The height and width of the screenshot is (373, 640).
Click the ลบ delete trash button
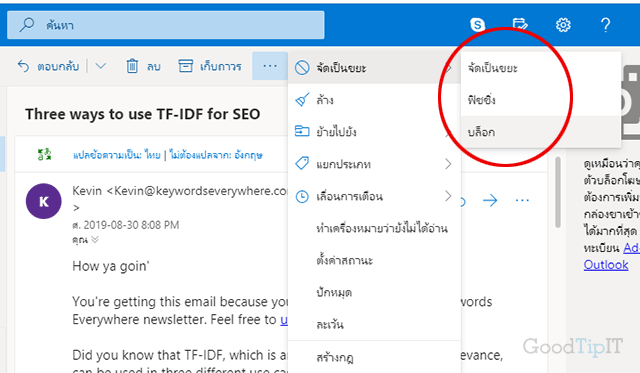point(143,66)
